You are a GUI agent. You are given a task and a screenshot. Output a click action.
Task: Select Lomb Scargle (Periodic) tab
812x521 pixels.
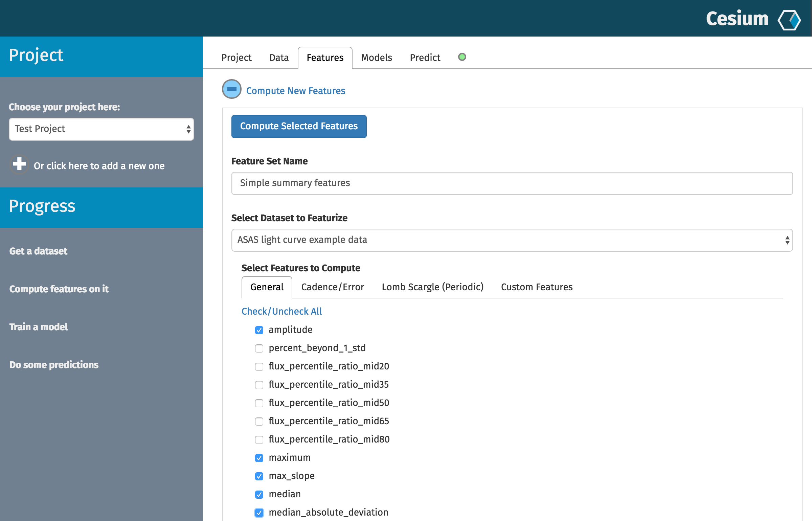(432, 287)
